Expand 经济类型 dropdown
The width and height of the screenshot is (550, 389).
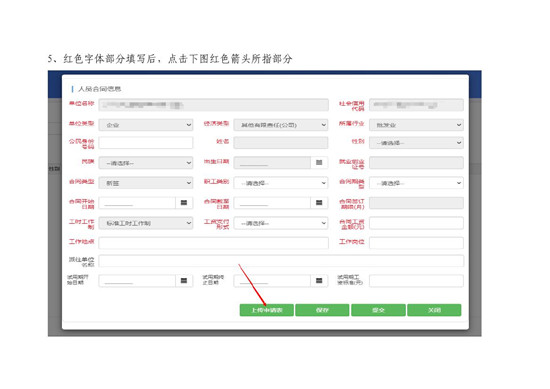(281, 125)
